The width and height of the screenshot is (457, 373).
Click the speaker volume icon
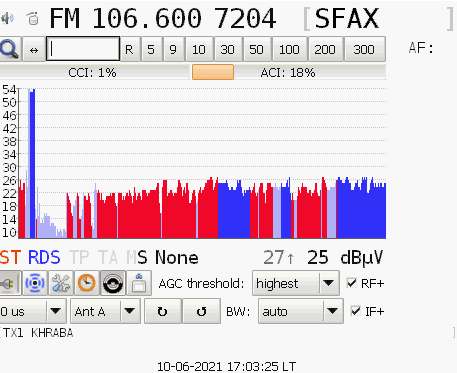pyautogui.click(x=7, y=18)
